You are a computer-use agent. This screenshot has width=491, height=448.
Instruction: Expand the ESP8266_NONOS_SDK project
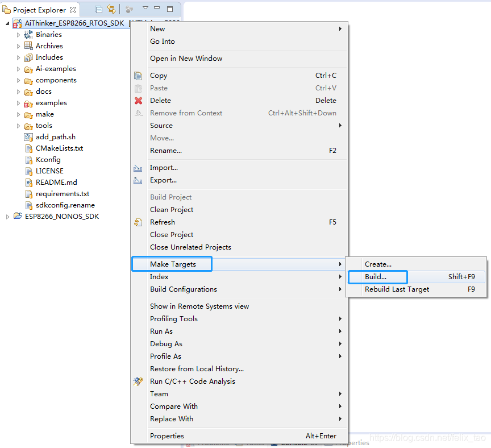(7, 217)
